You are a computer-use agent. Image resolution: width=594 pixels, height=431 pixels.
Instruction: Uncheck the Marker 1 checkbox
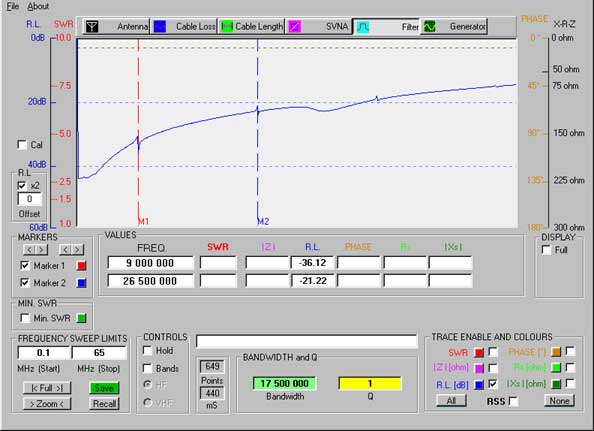click(25, 265)
